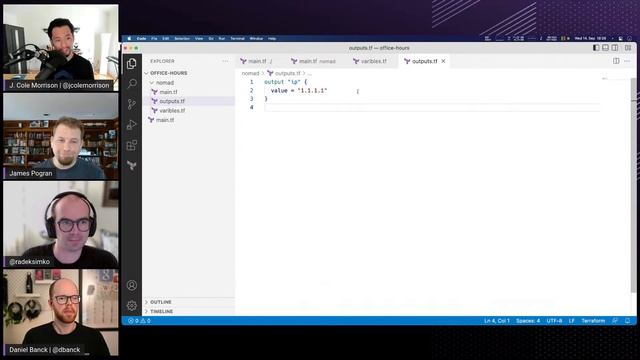Switch to the varibles.tf tab
Viewport: 640px width, 360px height.
click(370, 61)
